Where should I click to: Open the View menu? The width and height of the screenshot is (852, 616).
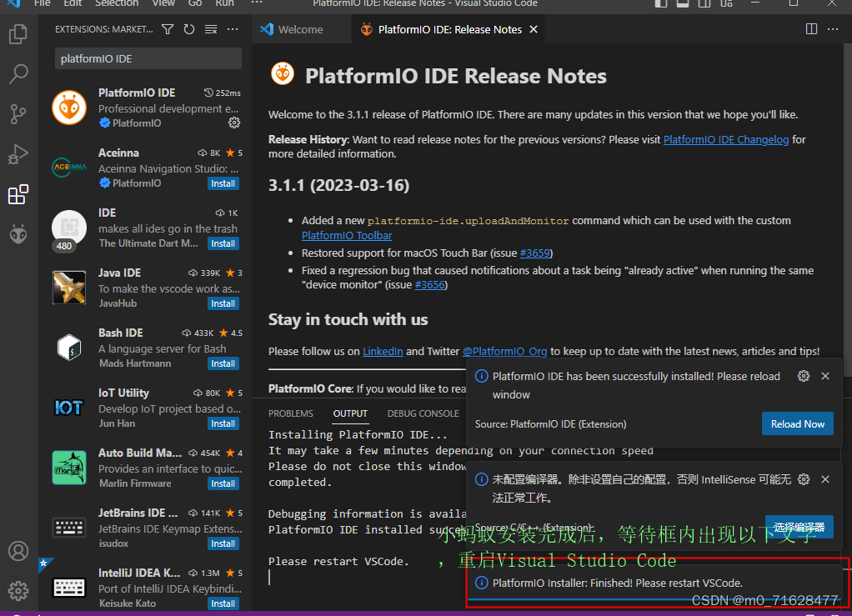pyautogui.click(x=163, y=4)
